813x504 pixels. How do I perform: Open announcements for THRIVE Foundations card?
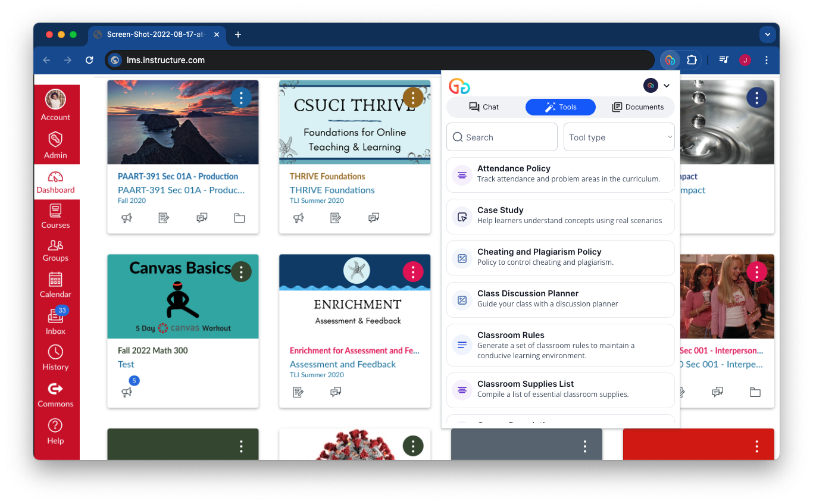click(x=298, y=218)
